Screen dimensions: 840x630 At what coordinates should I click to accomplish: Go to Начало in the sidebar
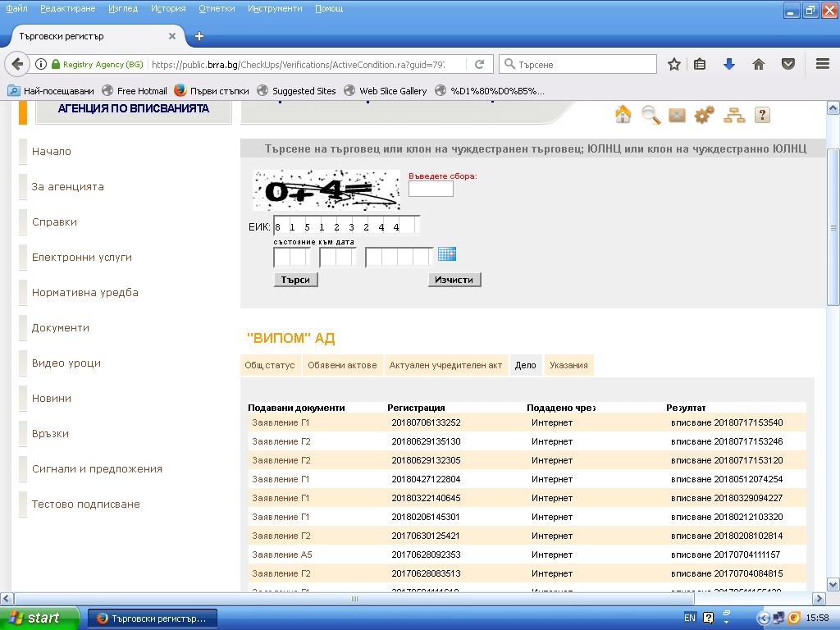pyautogui.click(x=52, y=152)
